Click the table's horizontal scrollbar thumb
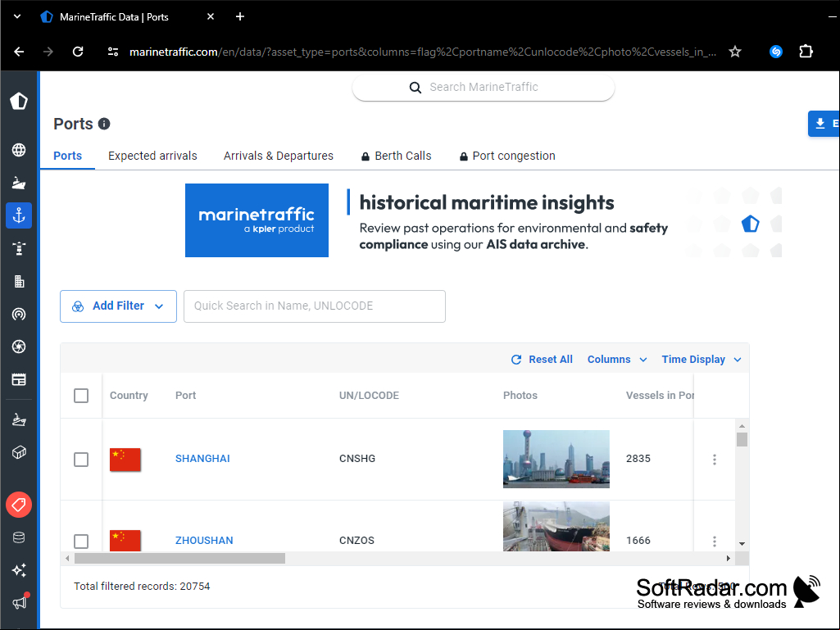840x630 pixels. click(179, 558)
